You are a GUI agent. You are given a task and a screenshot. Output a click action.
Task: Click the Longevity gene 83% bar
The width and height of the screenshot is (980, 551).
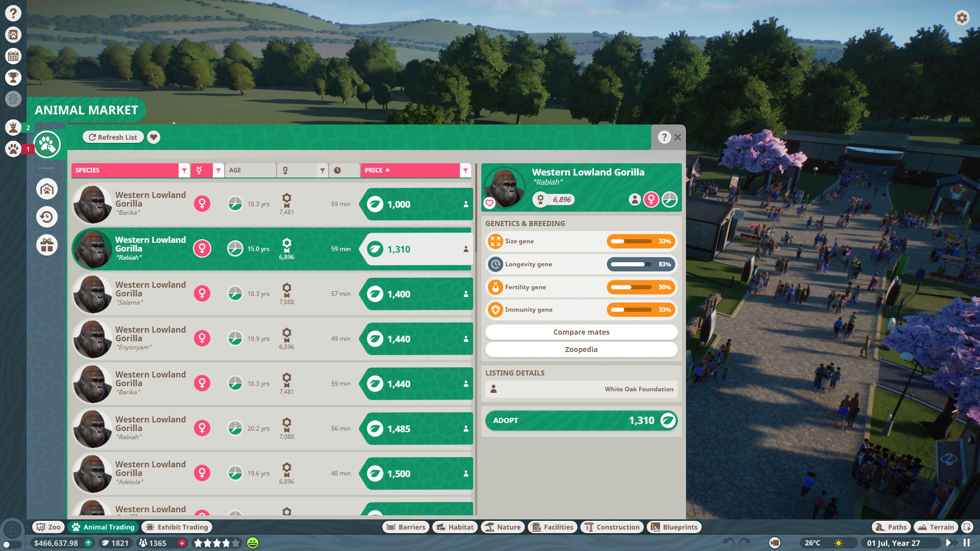click(641, 264)
